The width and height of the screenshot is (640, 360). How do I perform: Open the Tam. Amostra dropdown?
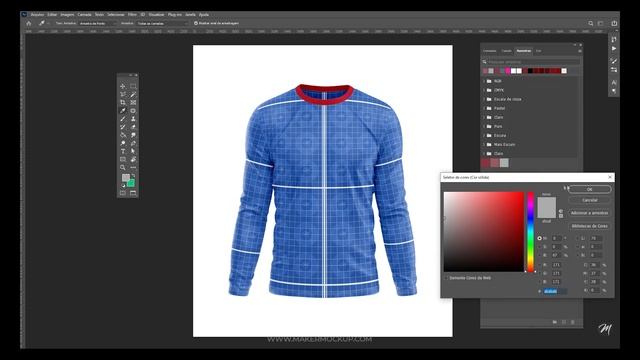tap(97, 23)
